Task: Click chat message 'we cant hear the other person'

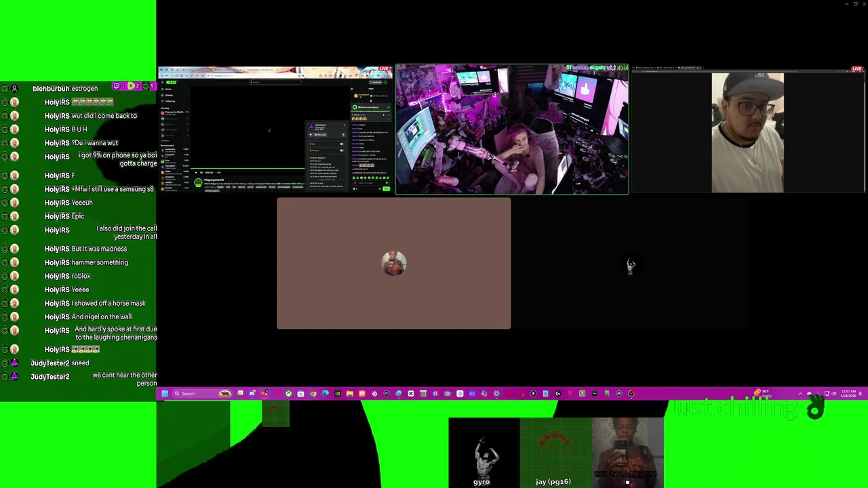Action: (x=125, y=379)
